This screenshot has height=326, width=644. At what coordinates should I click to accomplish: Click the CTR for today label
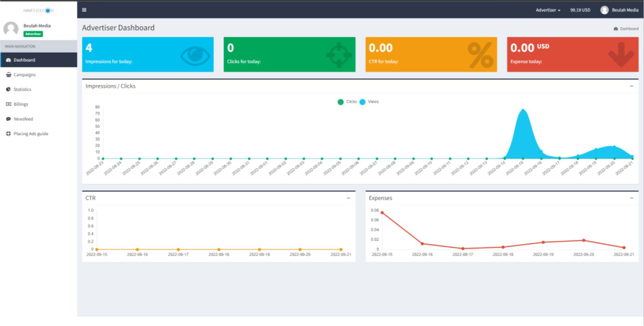(383, 61)
